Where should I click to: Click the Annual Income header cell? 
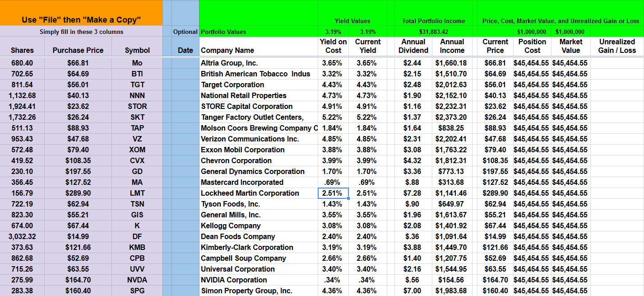[452, 46]
